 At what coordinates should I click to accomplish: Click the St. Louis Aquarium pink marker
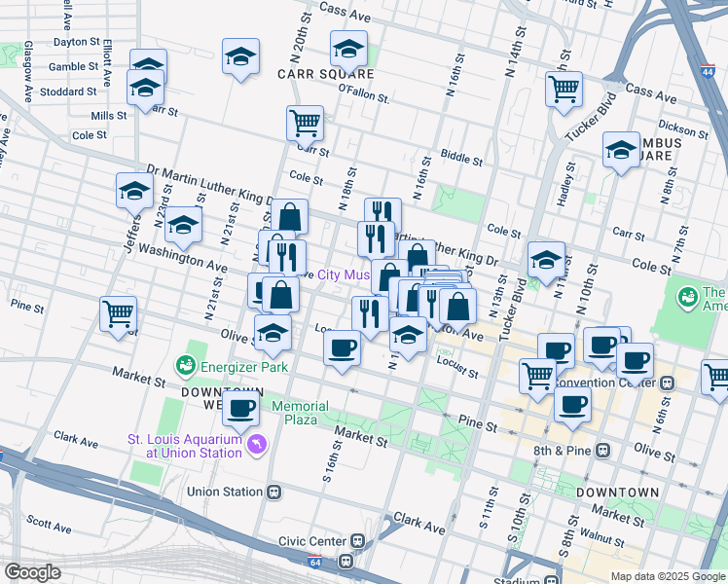(257, 446)
